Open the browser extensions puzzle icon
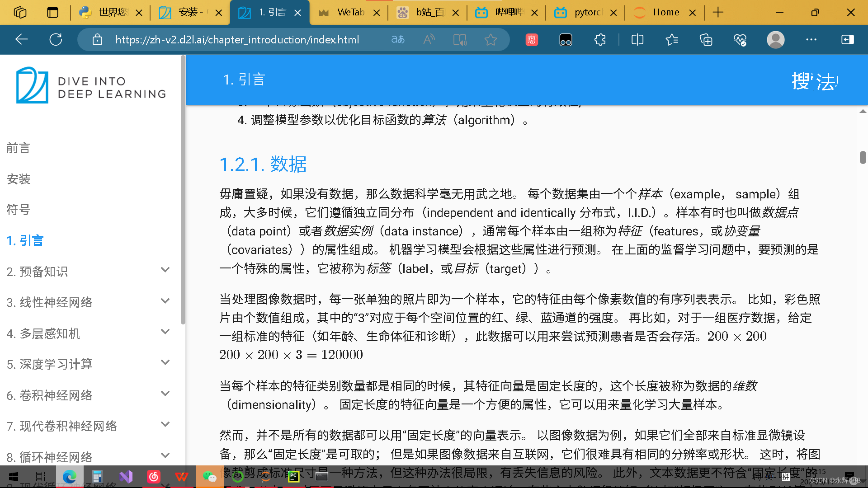868x488 pixels. [600, 40]
